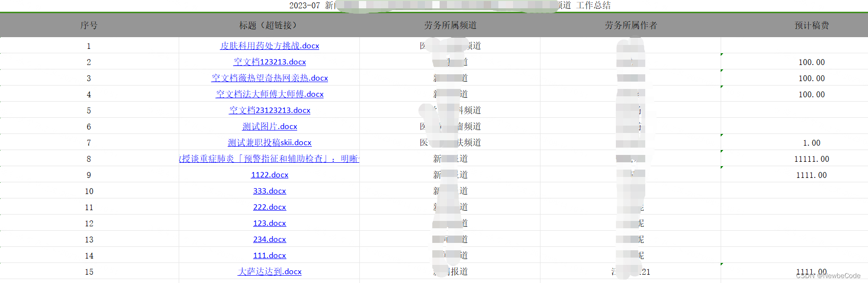The height and width of the screenshot is (283, 868).
Task: Open the 皮肤科用药处方挑战.docx link
Action: pyautogui.click(x=269, y=46)
